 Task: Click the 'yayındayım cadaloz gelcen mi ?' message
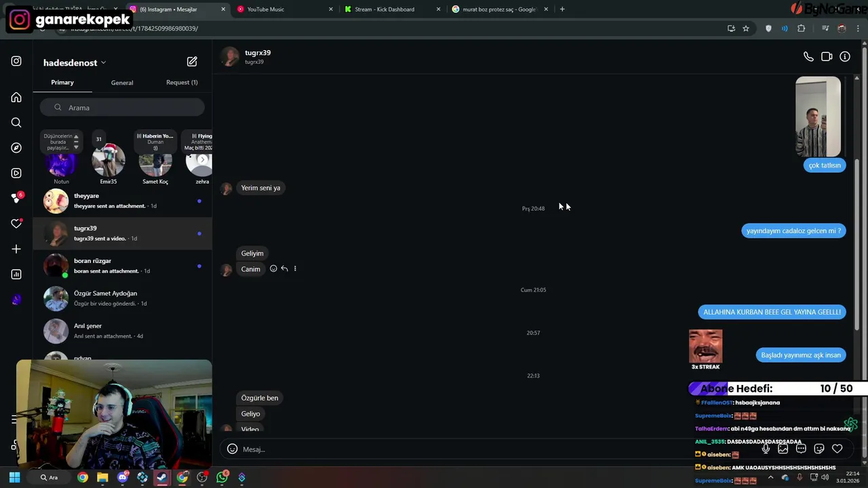(794, 231)
